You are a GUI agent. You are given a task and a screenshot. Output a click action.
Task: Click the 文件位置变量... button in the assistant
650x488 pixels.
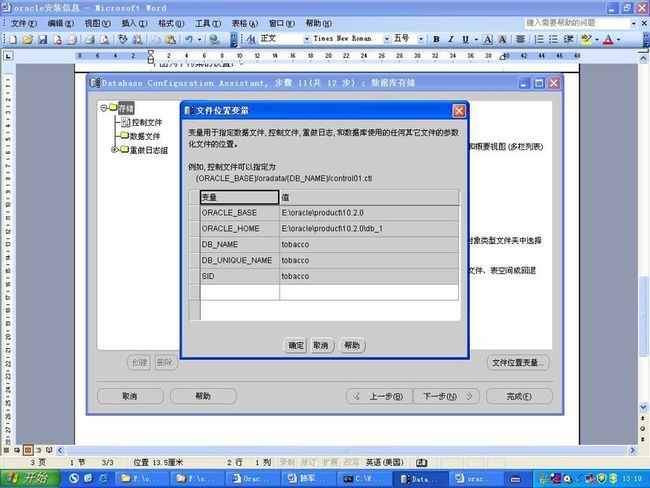tap(518, 363)
